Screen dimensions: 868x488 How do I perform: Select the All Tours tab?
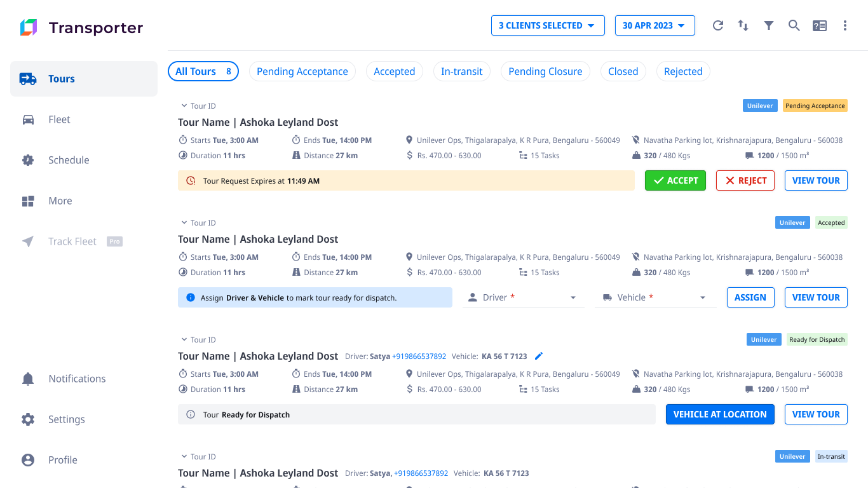(x=203, y=71)
